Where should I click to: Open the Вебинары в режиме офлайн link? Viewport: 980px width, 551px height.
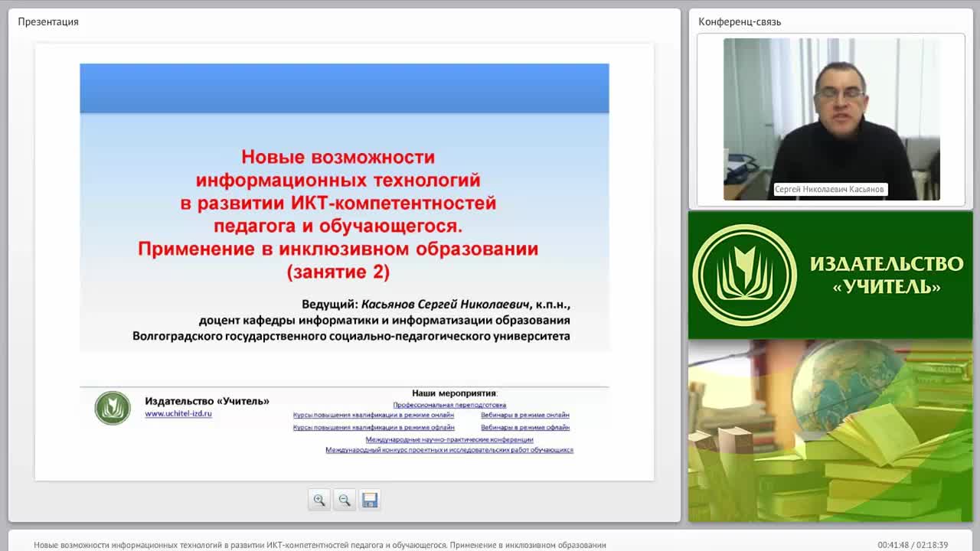(x=525, y=428)
